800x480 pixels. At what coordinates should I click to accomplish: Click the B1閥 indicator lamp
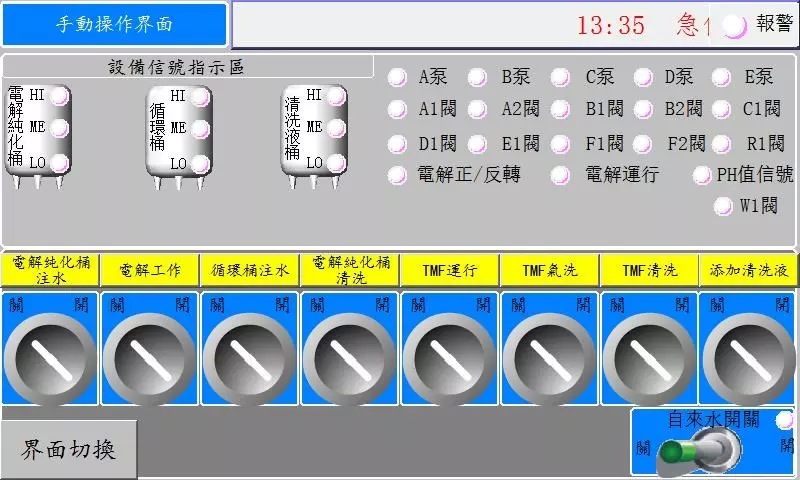[560, 109]
